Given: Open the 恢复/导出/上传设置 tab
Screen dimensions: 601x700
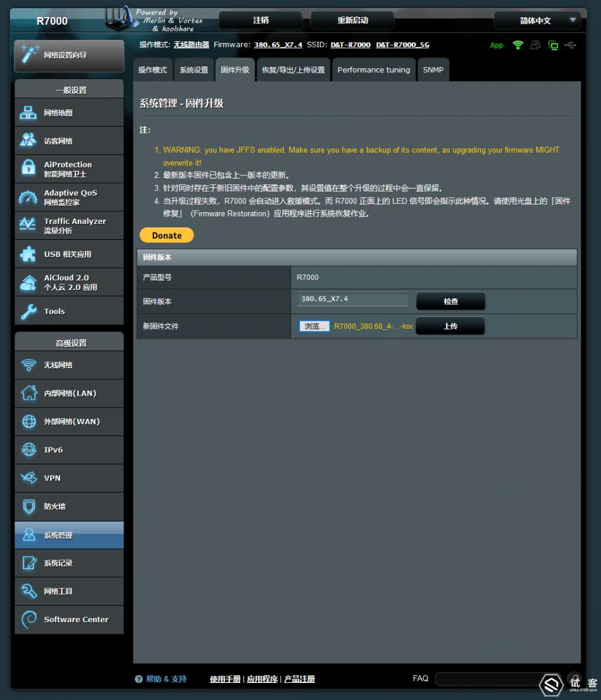Looking at the screenshot, I should (293, 70).
